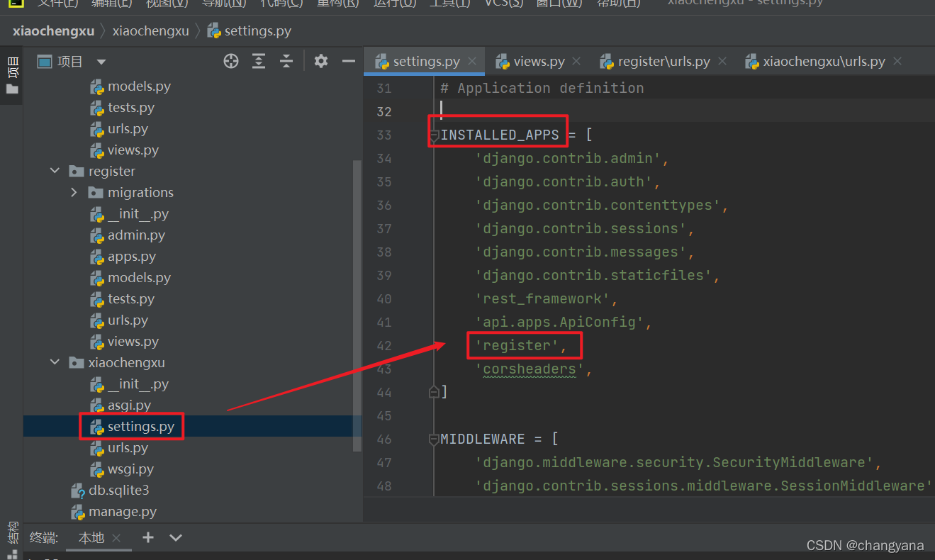Close the register\urls.py editor tab

(x=722, y=62)
